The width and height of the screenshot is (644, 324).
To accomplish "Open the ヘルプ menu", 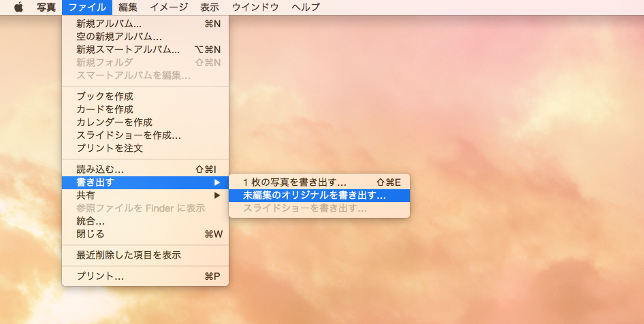I will point(305,7).
